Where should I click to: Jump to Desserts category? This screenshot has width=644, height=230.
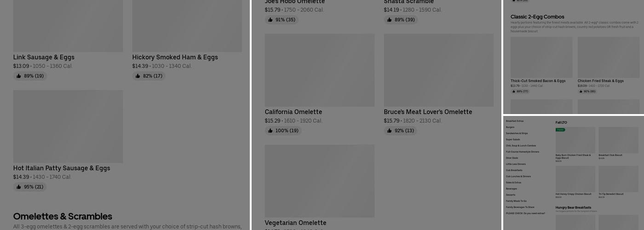[511, 195]
